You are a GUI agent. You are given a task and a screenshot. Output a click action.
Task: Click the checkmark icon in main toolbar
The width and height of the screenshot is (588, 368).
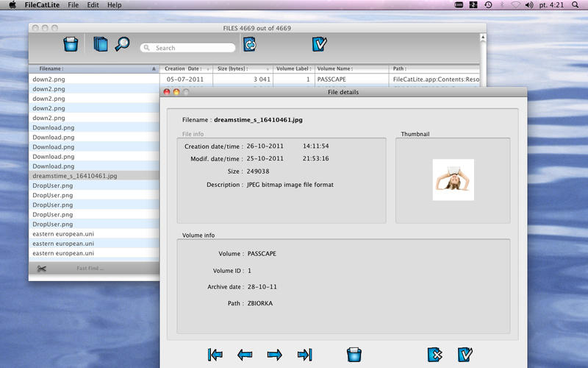319,44
